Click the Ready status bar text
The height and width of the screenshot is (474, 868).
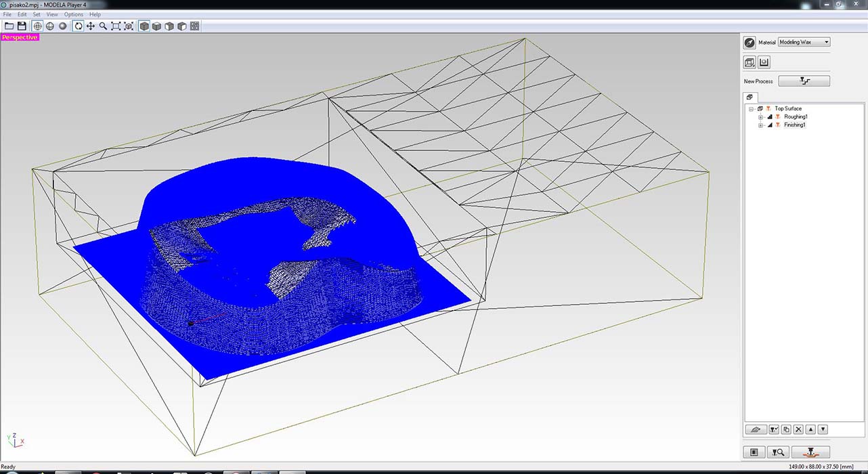point(8,466)
